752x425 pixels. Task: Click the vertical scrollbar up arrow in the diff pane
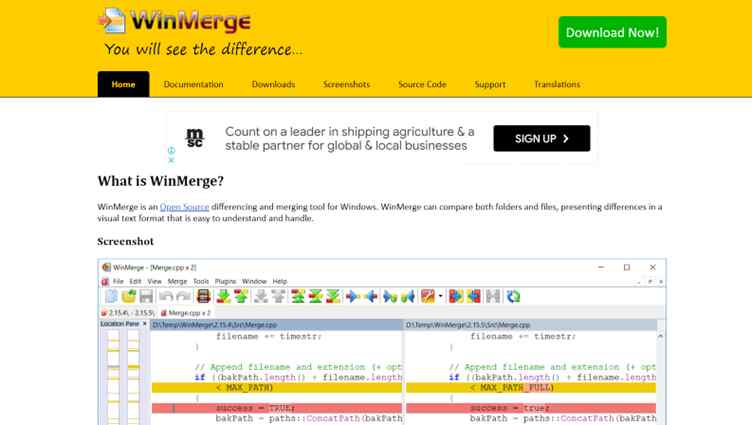tap(660, 337)
